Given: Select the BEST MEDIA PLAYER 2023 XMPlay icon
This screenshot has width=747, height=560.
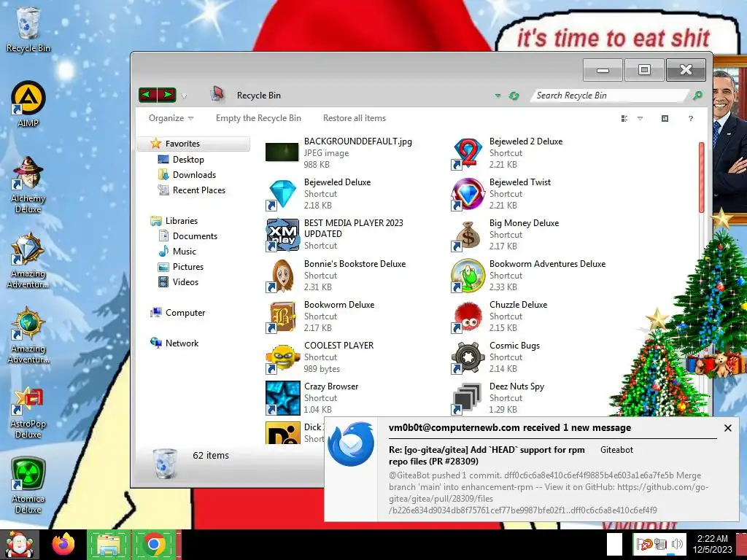Looking at the screenshot, I should coord(282,234).
